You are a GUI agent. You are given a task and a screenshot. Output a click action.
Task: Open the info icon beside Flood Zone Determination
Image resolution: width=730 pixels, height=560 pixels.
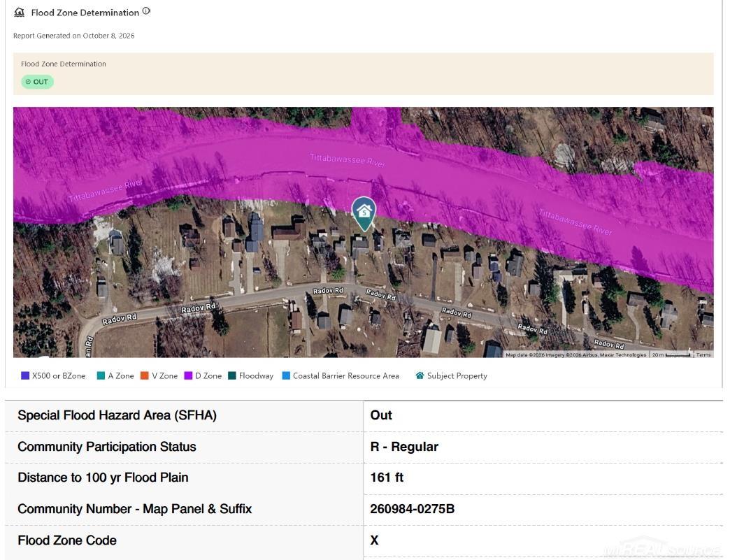coord(146,11)
